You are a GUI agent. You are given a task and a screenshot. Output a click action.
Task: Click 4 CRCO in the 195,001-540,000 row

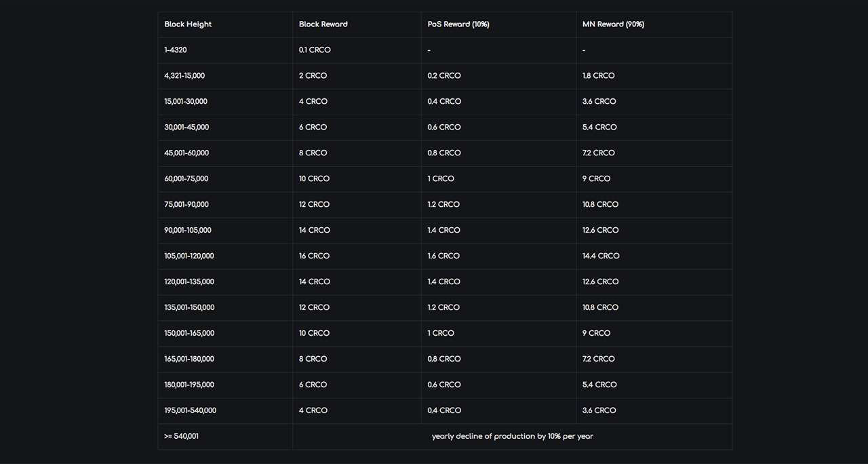tap(357, 411)
